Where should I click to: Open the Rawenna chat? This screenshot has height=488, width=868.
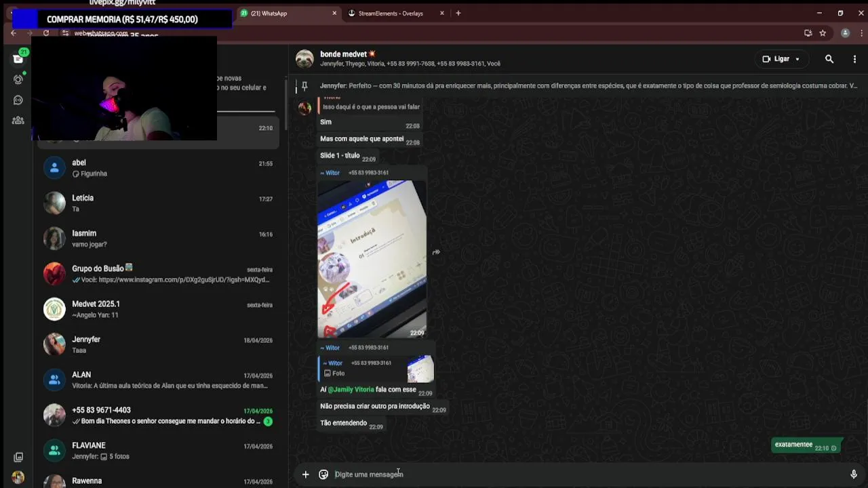[x=157, y=480]
